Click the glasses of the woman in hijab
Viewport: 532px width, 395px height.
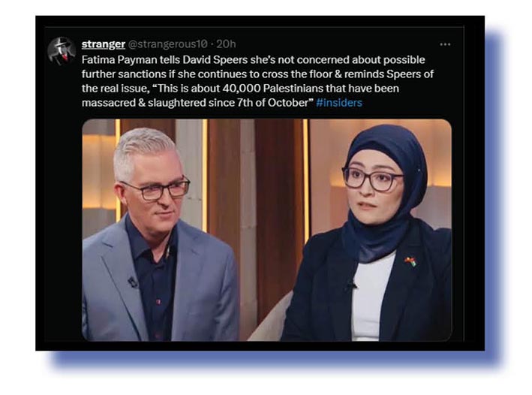372,178
